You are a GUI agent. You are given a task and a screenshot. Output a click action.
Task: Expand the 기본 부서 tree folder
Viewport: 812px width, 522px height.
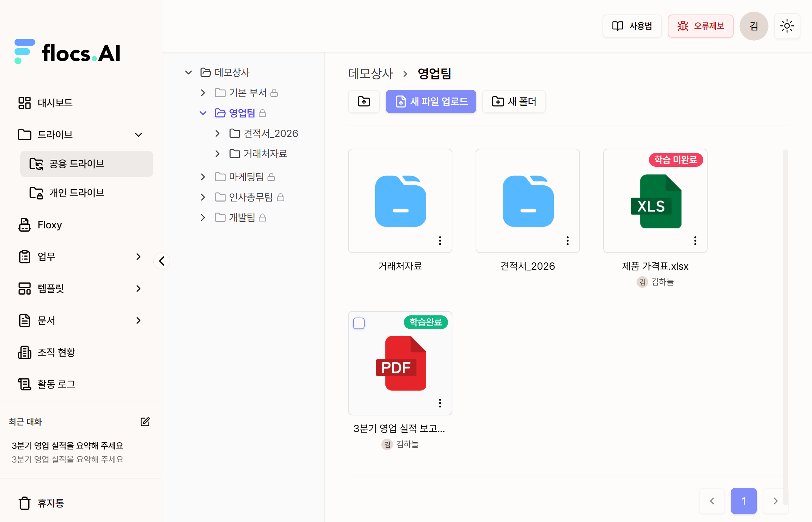[x=203, y=93]
